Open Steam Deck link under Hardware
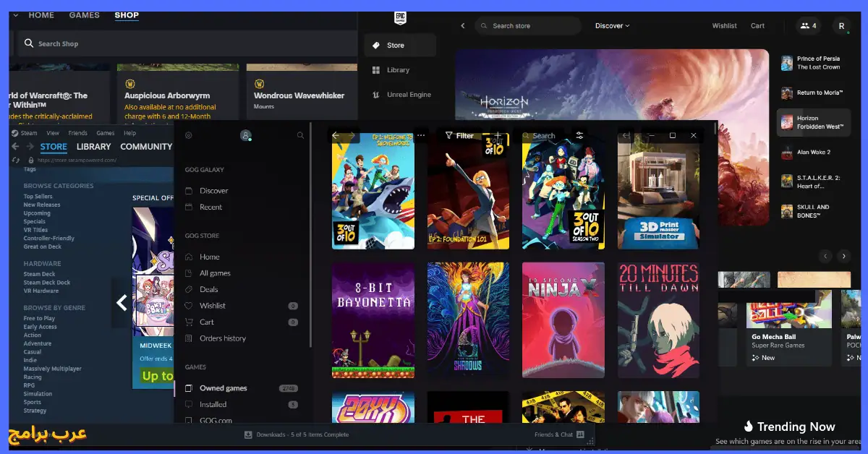 click(39, 274)
